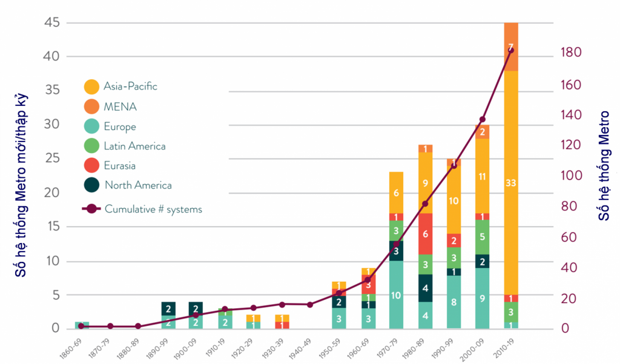Click the Cumulative # systems legend marker

[x=91, y=209]
